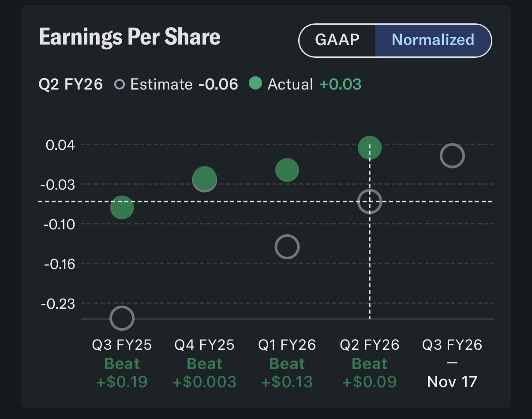Select the Normalized earnings toggle
Viewport: 532px width, 419px height.
pos(433,40)
